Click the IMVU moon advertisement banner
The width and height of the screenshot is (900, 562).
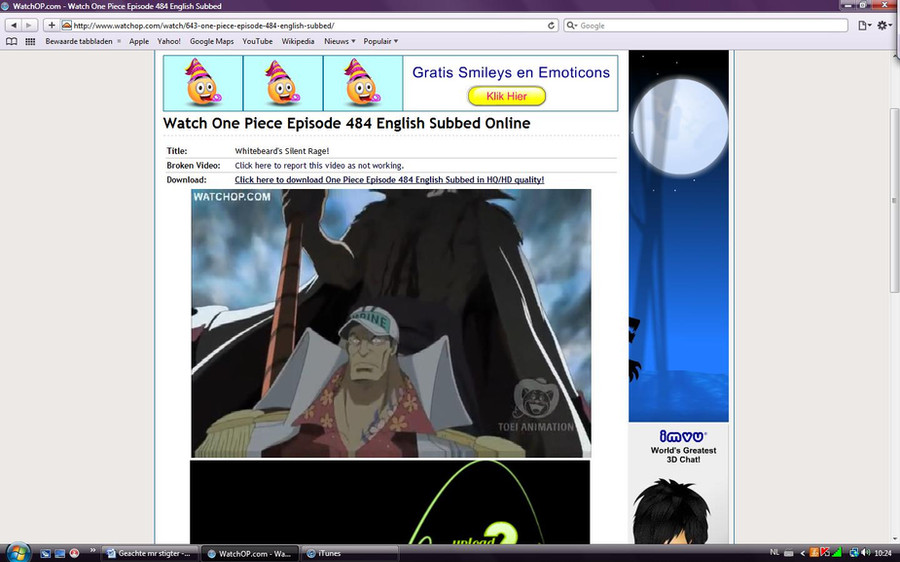(x=678, y=236)
